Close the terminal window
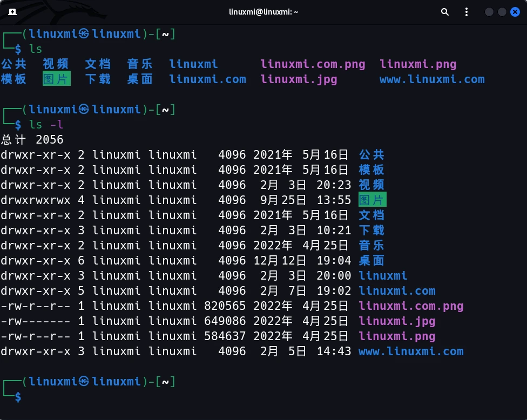 pos(515,12)
